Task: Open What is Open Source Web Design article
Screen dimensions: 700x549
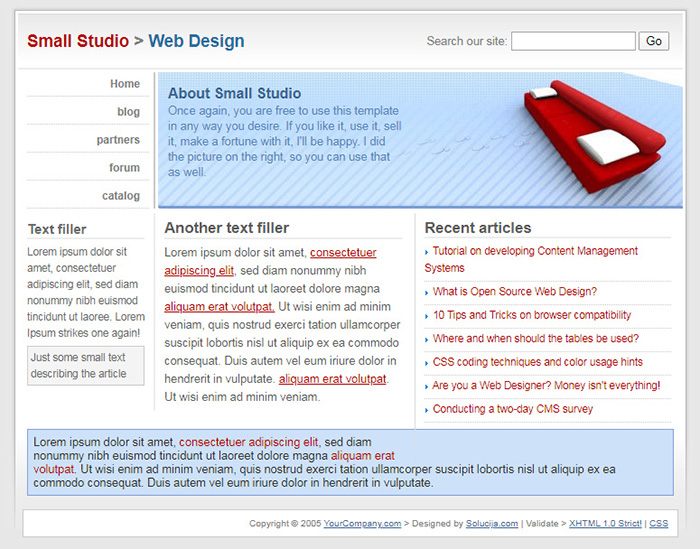Action: click(515, 291)
